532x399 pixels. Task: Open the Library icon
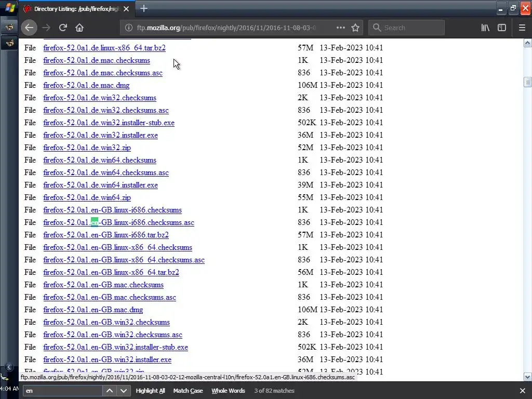tap(486, 28)
